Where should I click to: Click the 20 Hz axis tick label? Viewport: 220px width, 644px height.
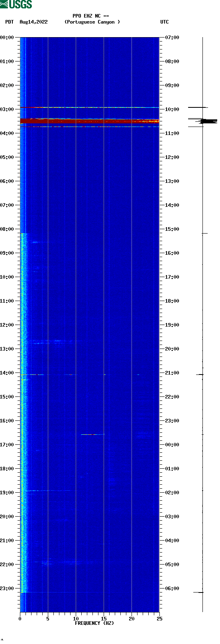132,619
